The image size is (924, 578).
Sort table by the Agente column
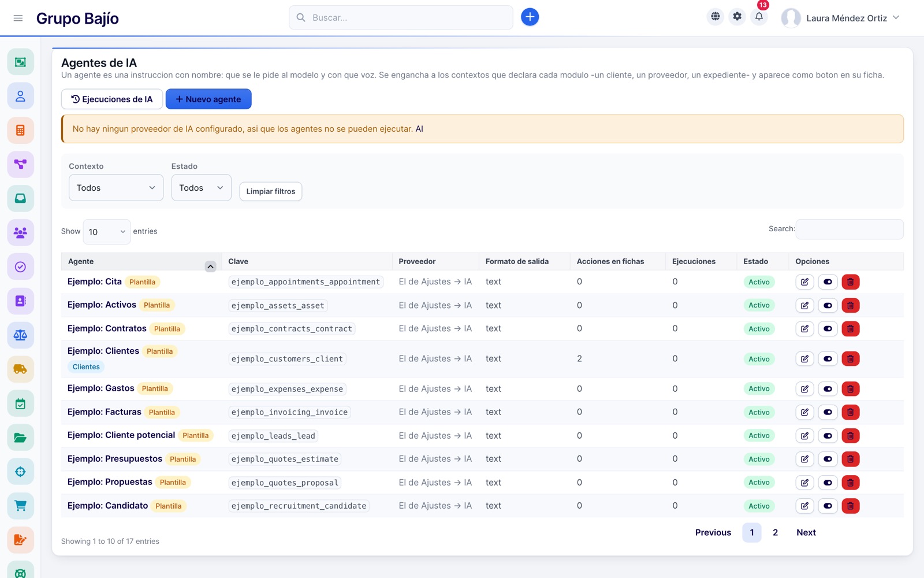(x=141, y=261)
